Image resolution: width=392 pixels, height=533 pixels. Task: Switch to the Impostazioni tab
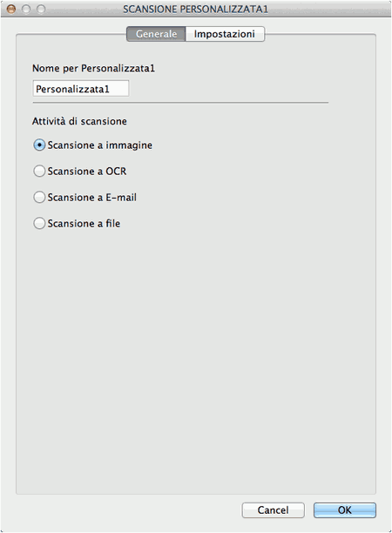[x=225, y=34]
